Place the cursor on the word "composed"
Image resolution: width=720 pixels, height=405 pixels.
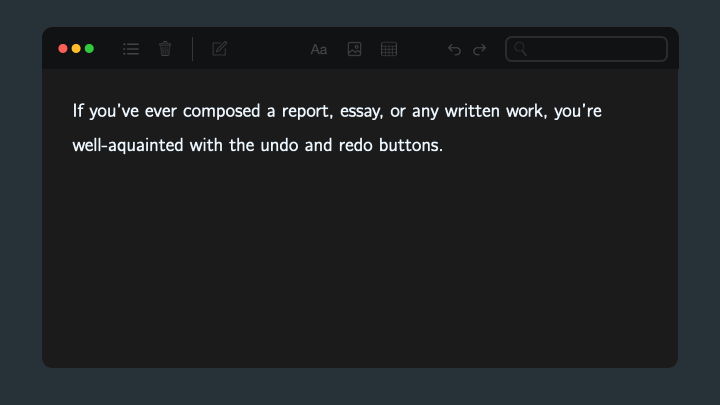coord(221,112)
